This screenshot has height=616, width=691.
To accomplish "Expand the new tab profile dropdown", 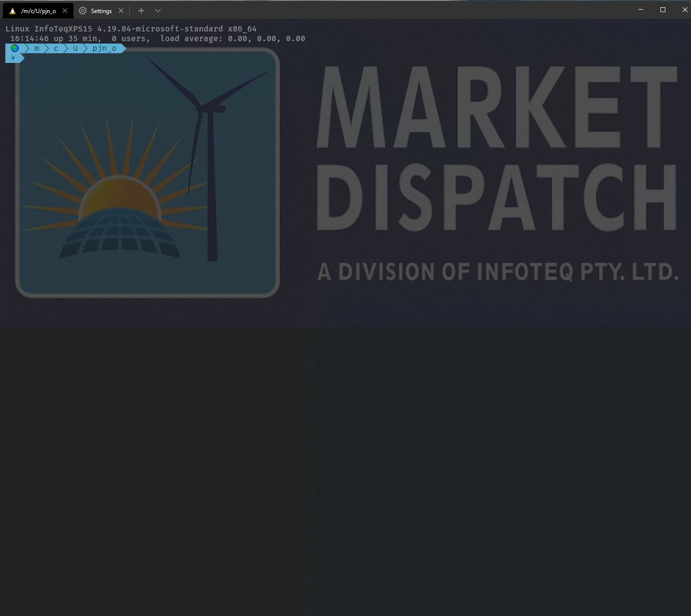I will pos(158,11).
